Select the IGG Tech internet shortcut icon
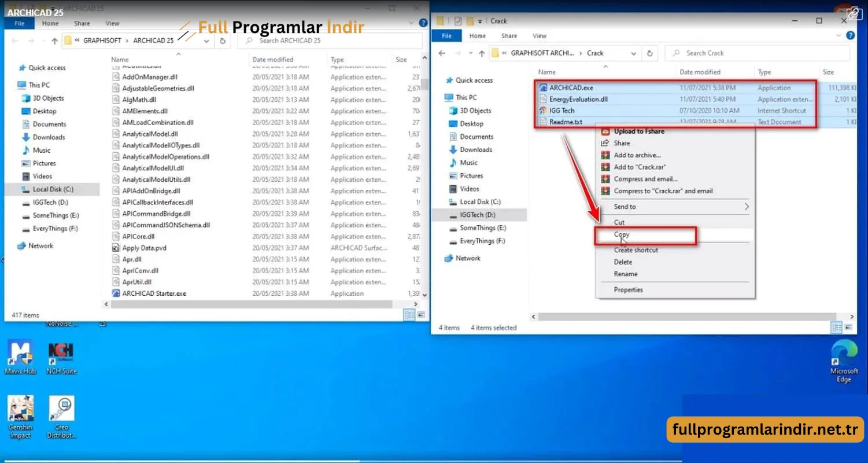The width and height of the screenshot is (868, 463). 543,111
